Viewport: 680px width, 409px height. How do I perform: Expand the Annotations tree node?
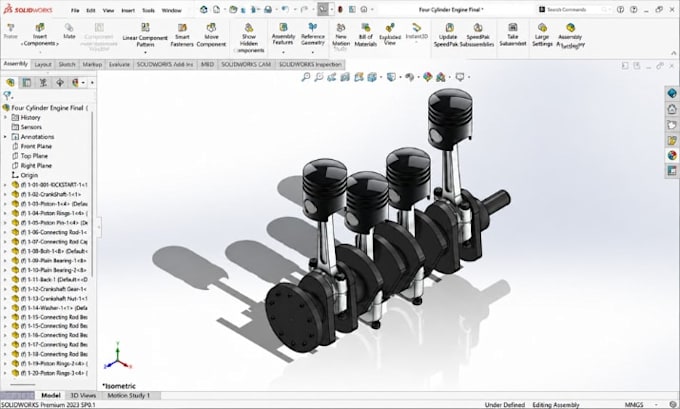click(5, 137)
